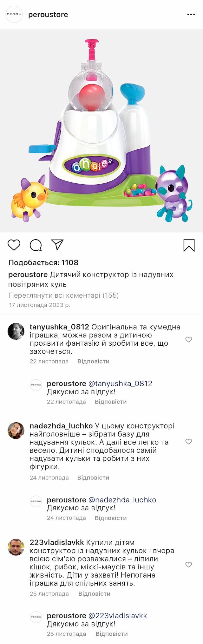The image size is (203, 644).
Task: Open the @tanyushka_0812 mention link
Action: click(x=120, y=383)
